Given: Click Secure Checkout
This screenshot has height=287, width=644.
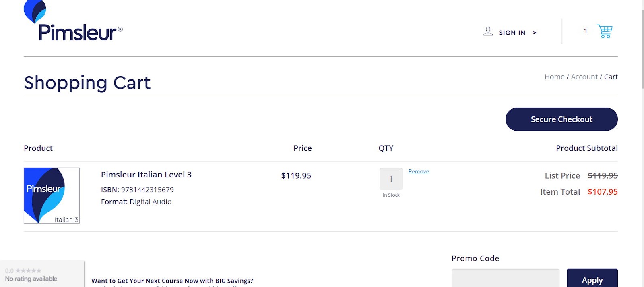Looking at the screenshot, I should point(561,119).
